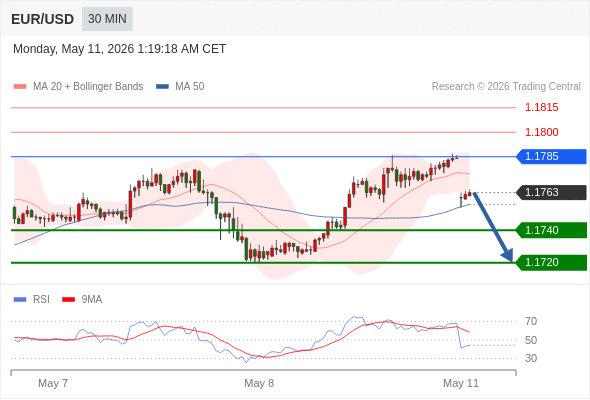Click the May 8 date label

coord(259,383)
